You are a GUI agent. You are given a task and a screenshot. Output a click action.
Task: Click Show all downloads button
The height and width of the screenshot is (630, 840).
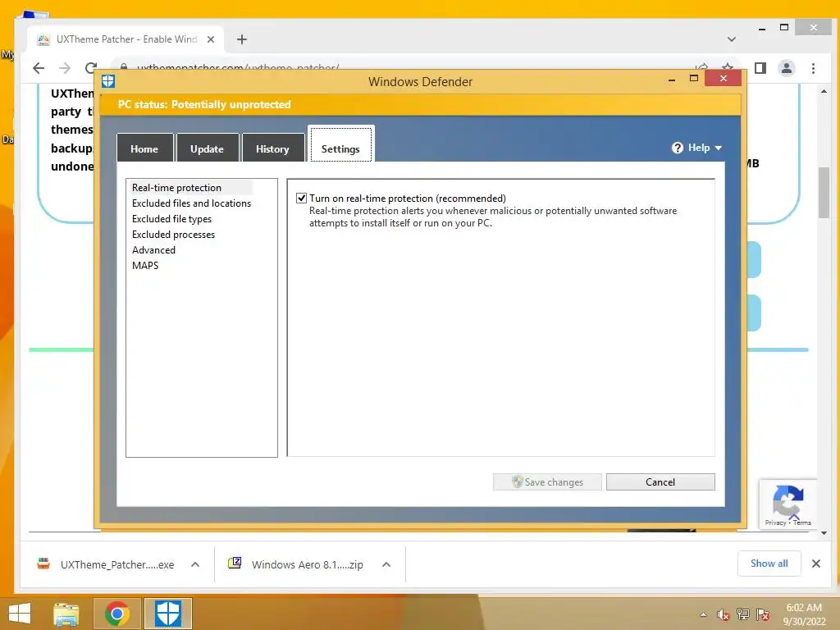click(769, 563)
